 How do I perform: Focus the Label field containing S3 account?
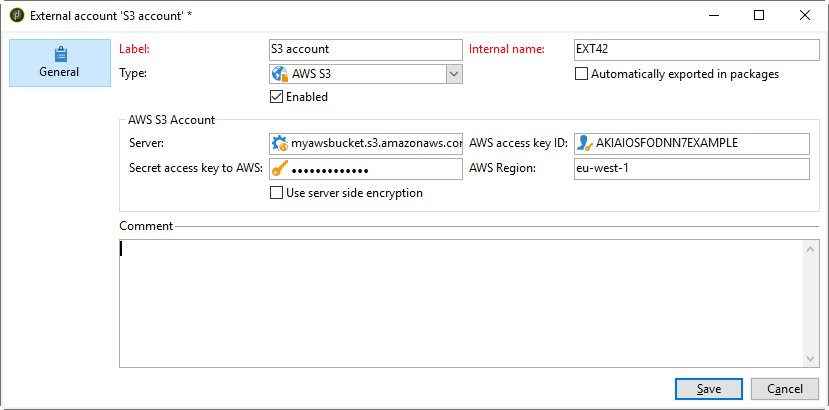(x=365, y=49)
